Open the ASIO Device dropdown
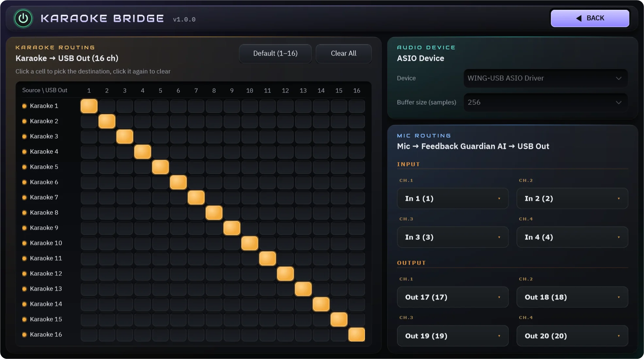Viewport: 644px width, 359px height. (x=545, y=78)
